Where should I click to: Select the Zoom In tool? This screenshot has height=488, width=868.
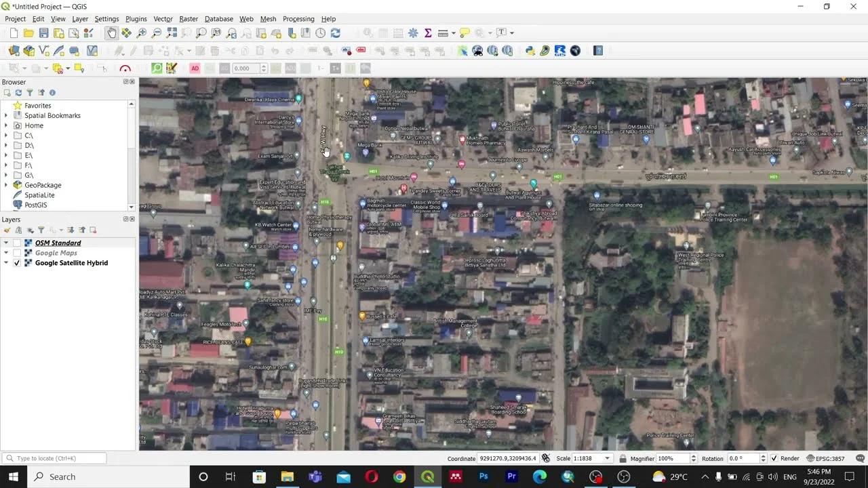(x=142, y=32)
